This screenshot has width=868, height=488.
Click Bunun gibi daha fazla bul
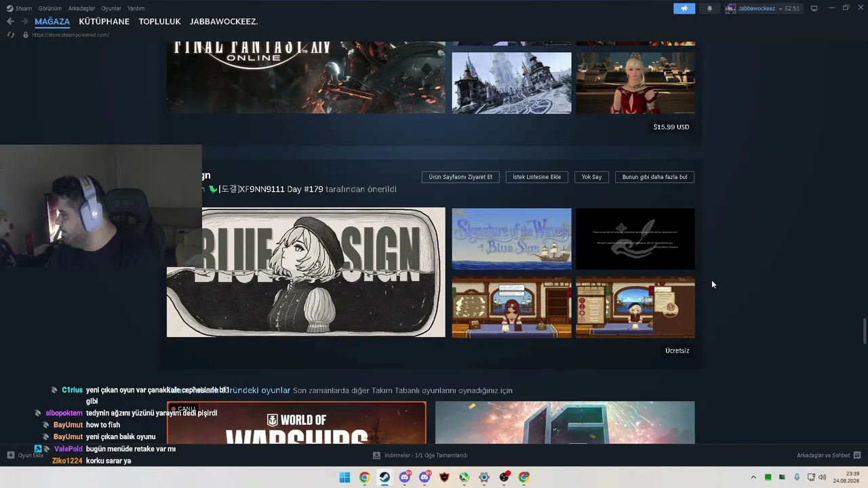pyautogui.click(x=655, y=177)
